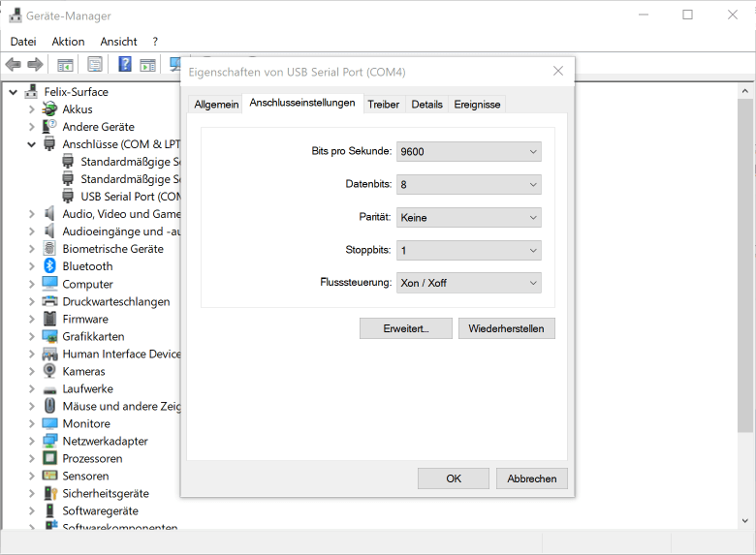
Task: Click the Sicherheitsgeräte key icon
Action: (50, 493)
